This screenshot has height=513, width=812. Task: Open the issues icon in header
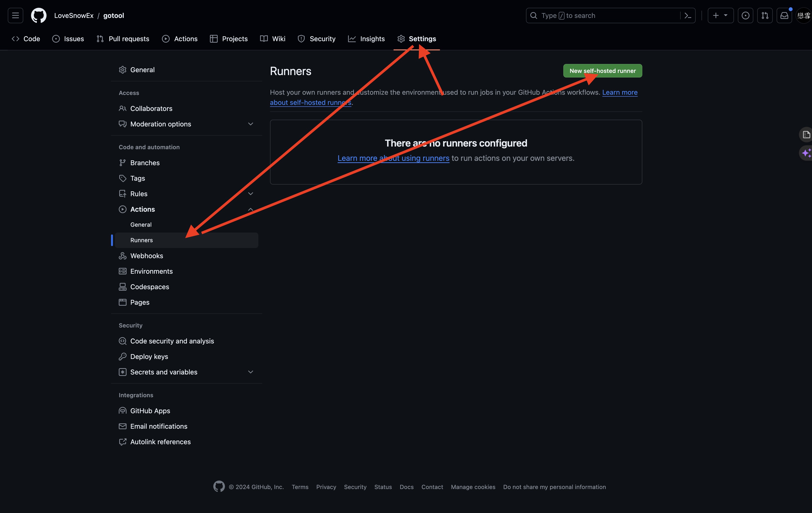[745, 16]
